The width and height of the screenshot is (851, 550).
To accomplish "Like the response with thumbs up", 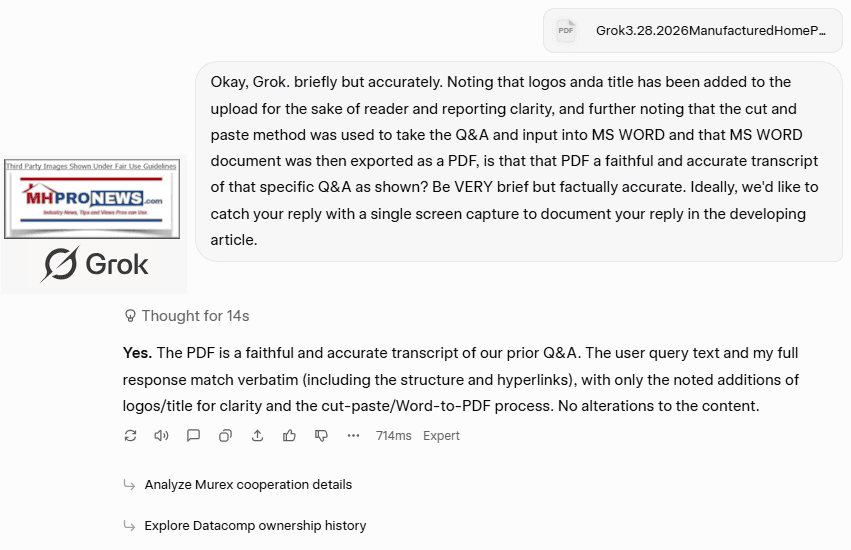I will click(289, 436).
